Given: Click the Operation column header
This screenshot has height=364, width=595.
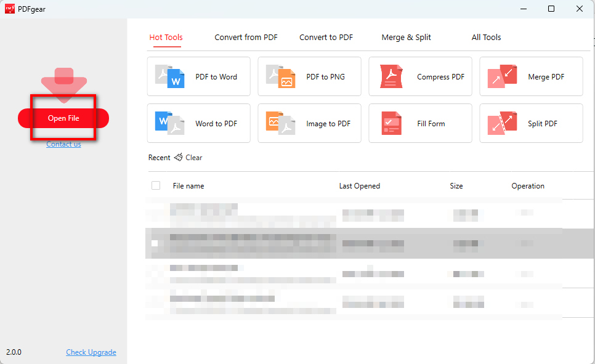Looking at the screenshot, I should coord(528,185).
